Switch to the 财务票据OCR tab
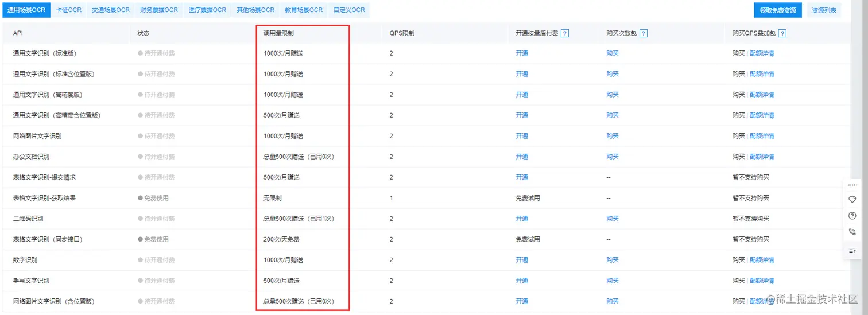868x315 pixels. pyautogui.click(x=159, y=10)
